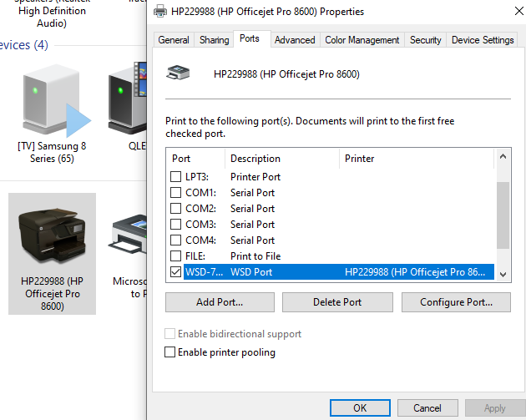Confirm with the OK button

[360, 408]
